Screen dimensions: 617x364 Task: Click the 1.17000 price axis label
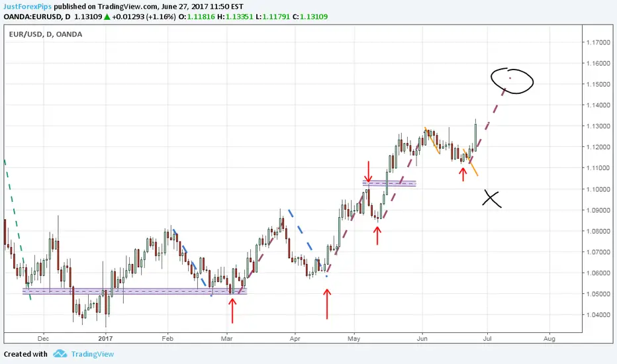(x=598, y=42)
